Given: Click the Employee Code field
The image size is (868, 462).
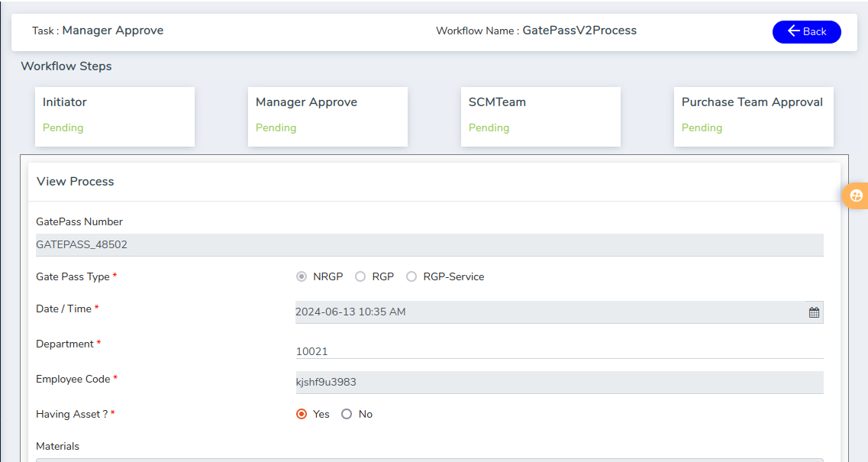Looking at the screenshot, I should point(559,383).
